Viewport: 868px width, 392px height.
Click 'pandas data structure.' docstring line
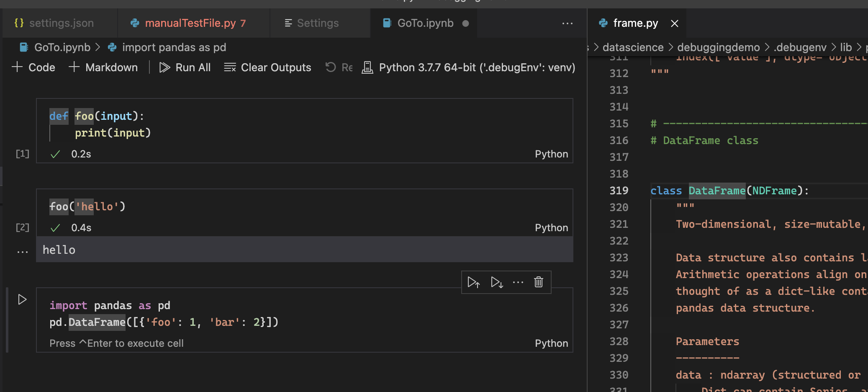click(745, 308)
